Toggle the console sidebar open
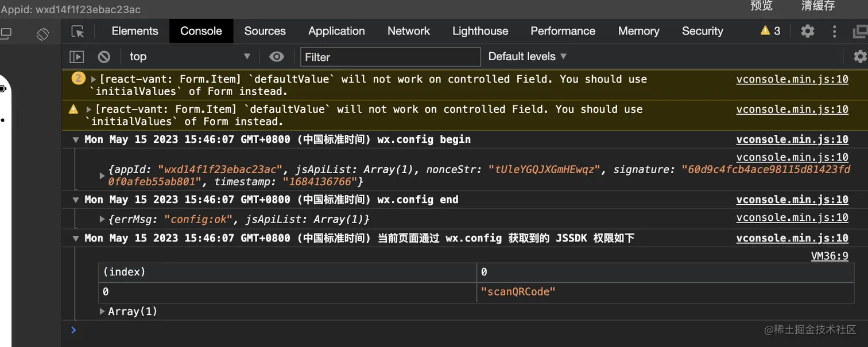Image resolution: width=868 pixels, height=347 pixels. pos(77,56)
